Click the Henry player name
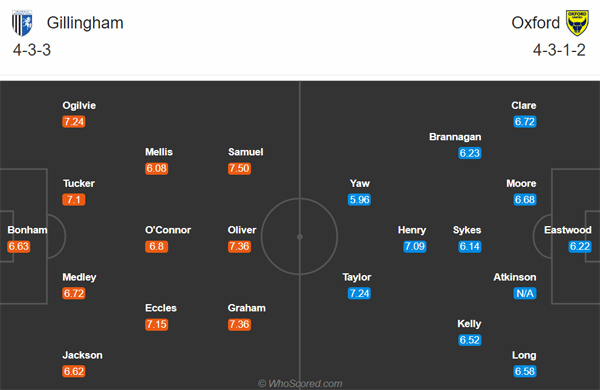Screen dimensions: 600x390 412,230
